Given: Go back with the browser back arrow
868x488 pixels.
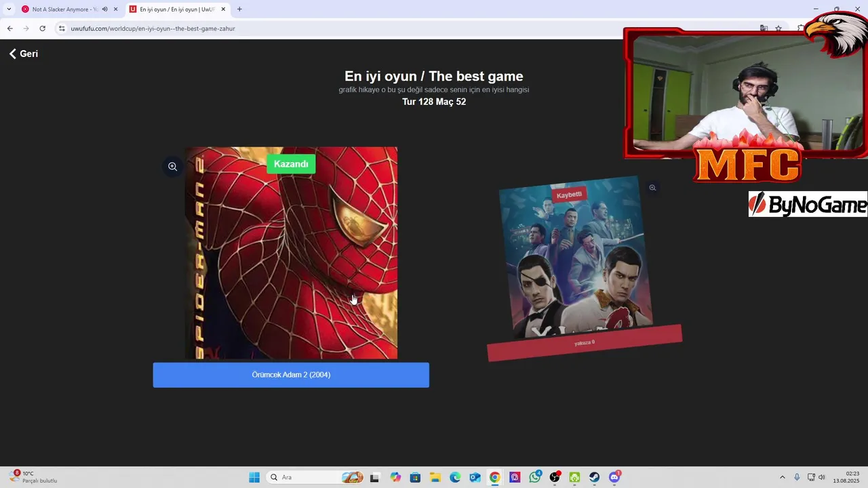Looking at the screenshot, I should point(9,28).
